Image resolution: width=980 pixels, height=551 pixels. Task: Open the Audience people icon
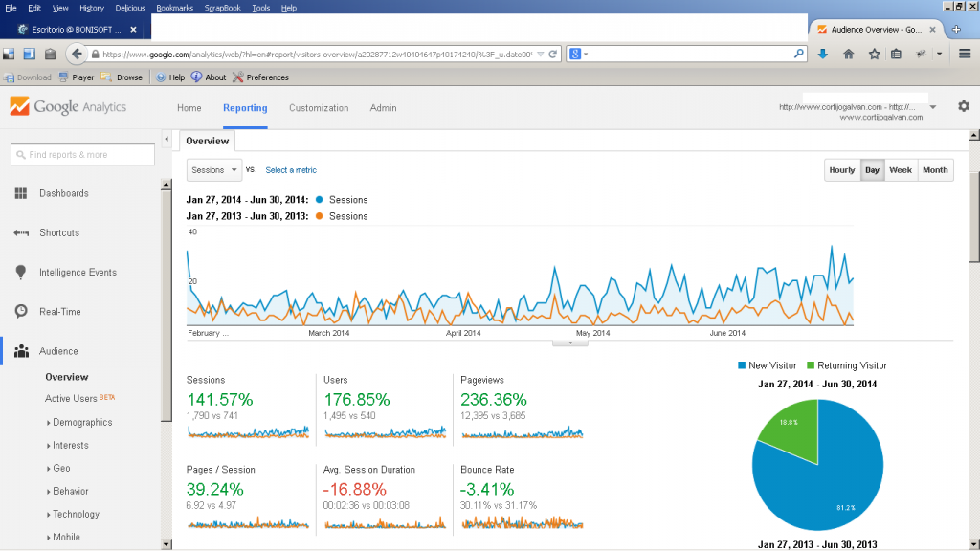(x=21, y=351)
